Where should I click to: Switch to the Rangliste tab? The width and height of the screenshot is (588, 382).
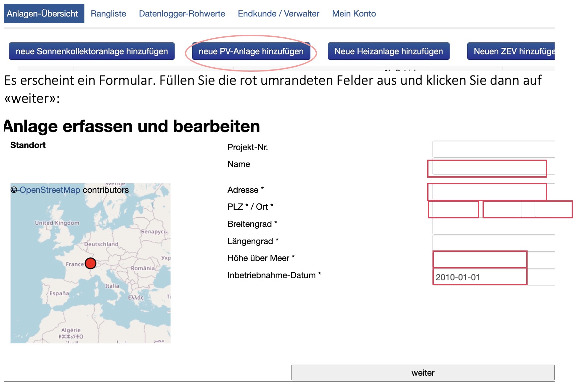[x=108, y=14]
